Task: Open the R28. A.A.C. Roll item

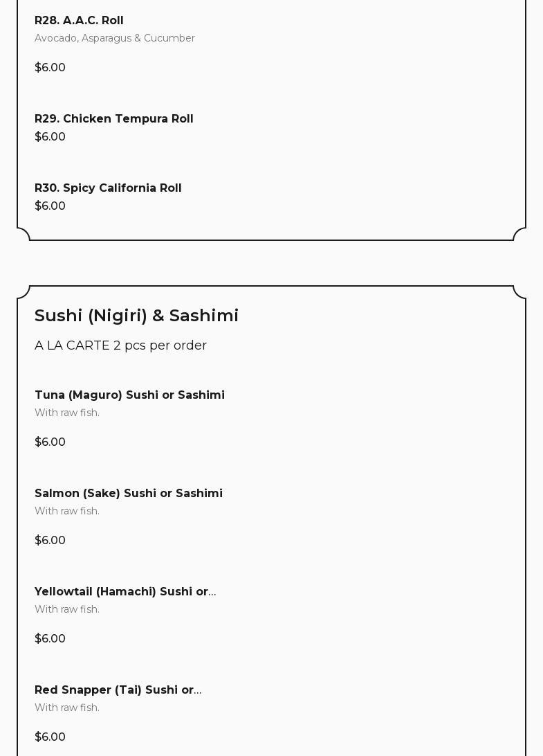Action: click(79, 21)
